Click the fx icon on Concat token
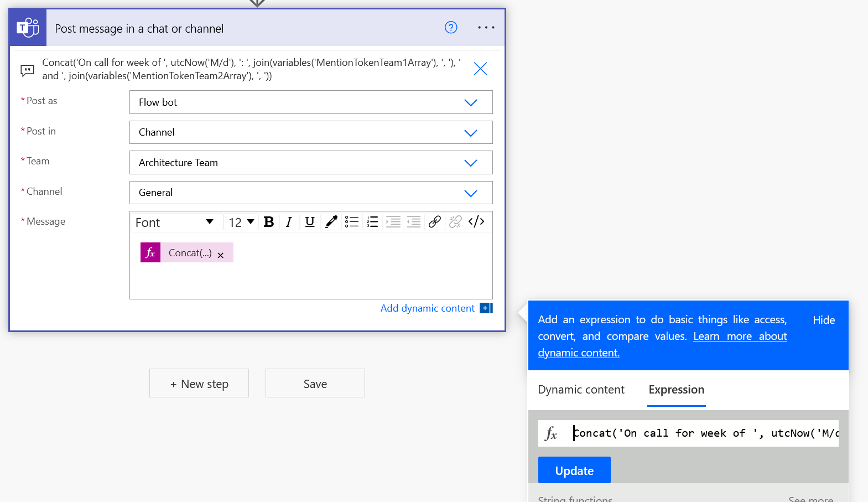The height and width of the screenshot is (502, 868). pyautogui.click(x=150, y=252)
